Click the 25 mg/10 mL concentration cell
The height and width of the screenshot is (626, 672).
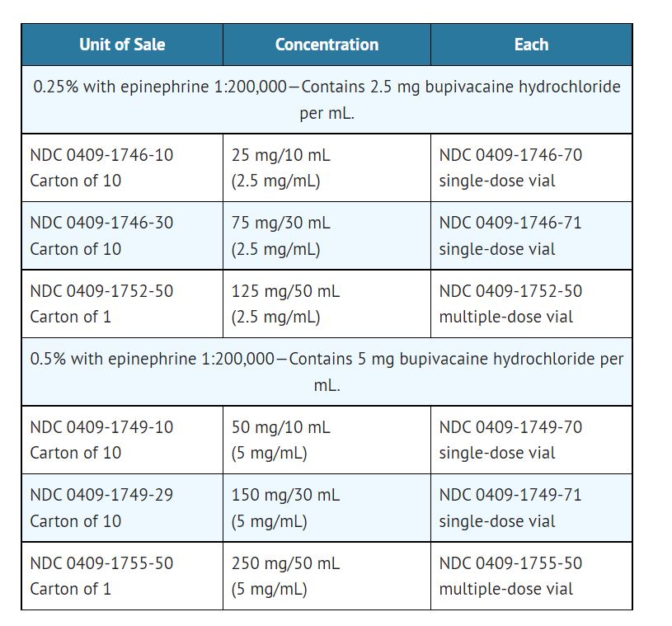pos(327,167)
